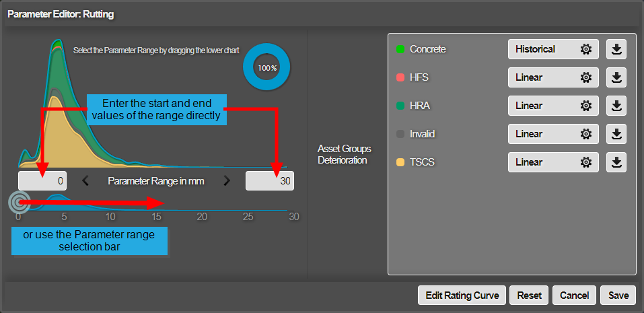Download the TSCS deterioration data
644x313 pixels.
(616, 162)
